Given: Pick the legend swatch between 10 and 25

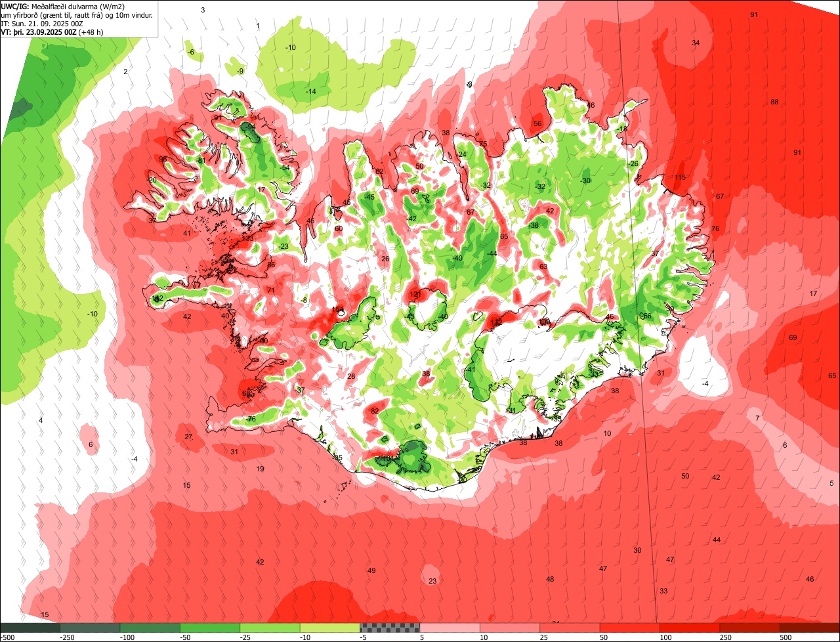Looking at the screenshot, I should click(x=510, y=628).
